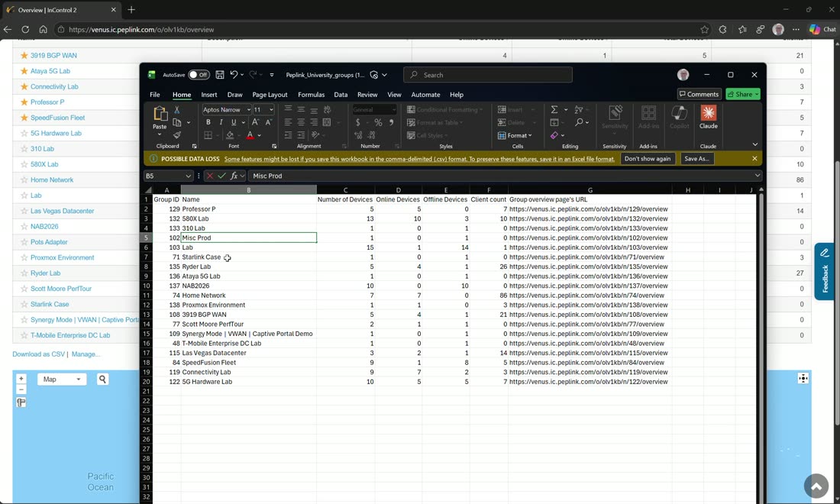Click the Fill Color bucket button
840x504 pixels.
pos(230,135)
